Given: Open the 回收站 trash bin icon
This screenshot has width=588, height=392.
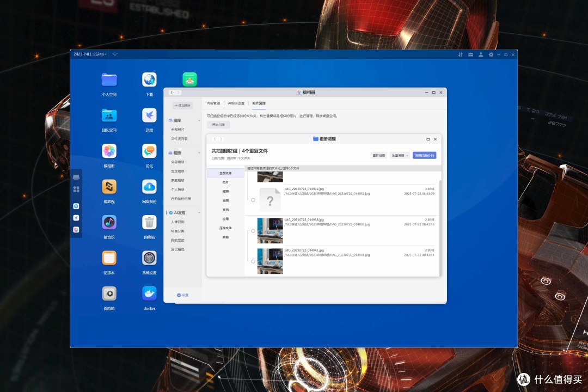Looking at the screenshot, I should pyautogui.click(x=149, y=223).
